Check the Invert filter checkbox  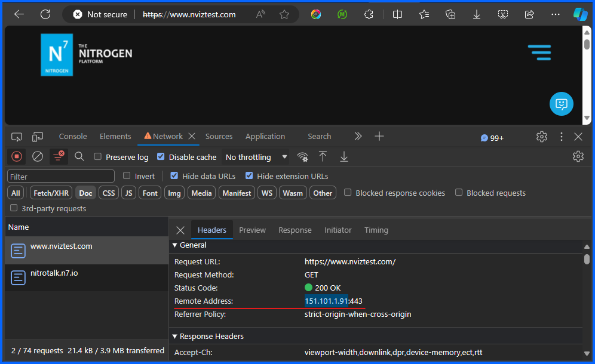click(x=127, y=176)
